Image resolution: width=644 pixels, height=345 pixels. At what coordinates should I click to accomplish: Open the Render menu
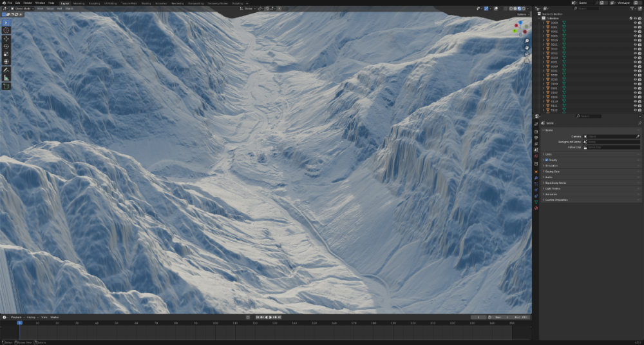point(28,3)
